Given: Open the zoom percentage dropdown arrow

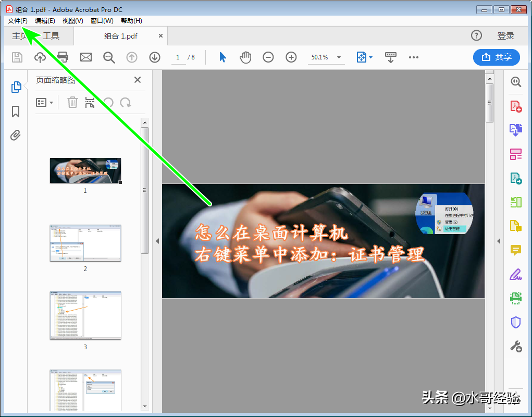Looking at the screenshot, I should (339, 57).
